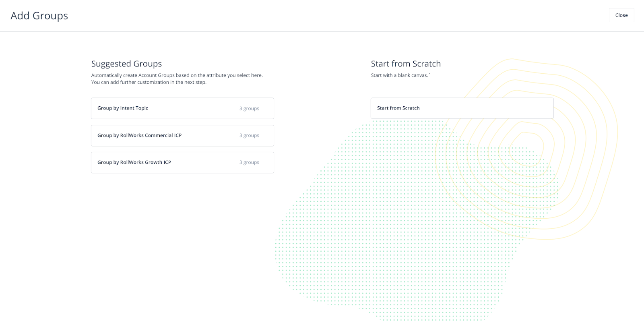Open the Start from Scratch card
The width and height of the screenshot is (644, 321).
click(462, 108)
